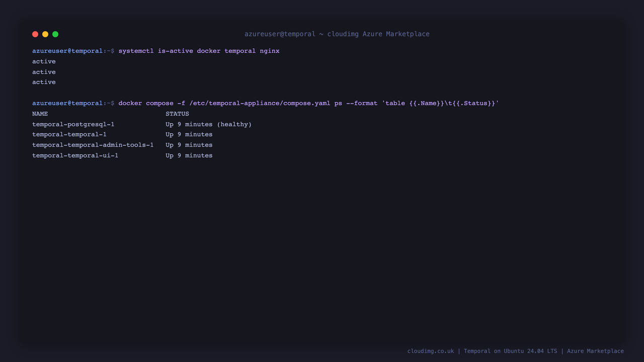Click the footer text 'cloudimg.co.uk'
The width and height of the screenshot is (644, 362).
[x=431, y=351]
